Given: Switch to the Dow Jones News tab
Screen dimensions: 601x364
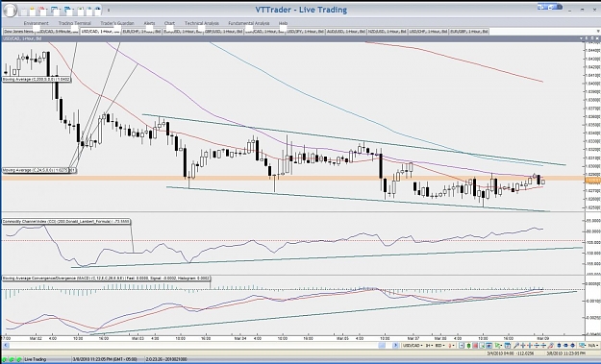Looking at the screenshot, I should 18,32.
